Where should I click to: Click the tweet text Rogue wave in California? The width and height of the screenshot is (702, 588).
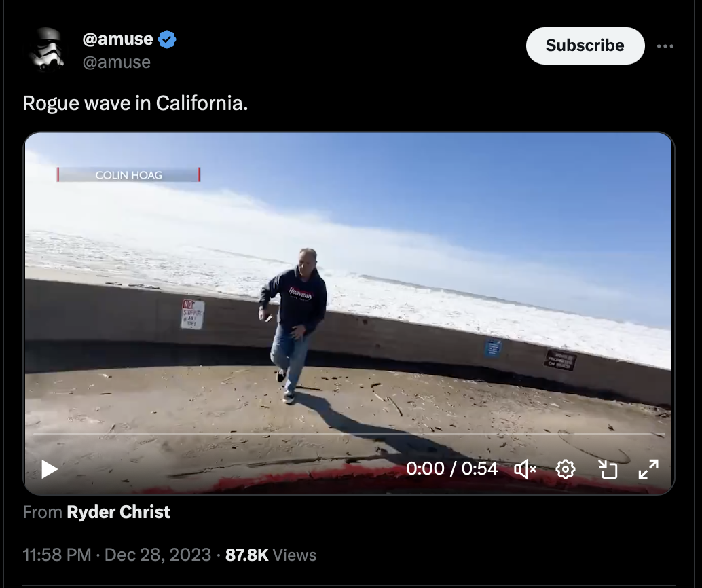pyautogui.click(x=135, y=103)
